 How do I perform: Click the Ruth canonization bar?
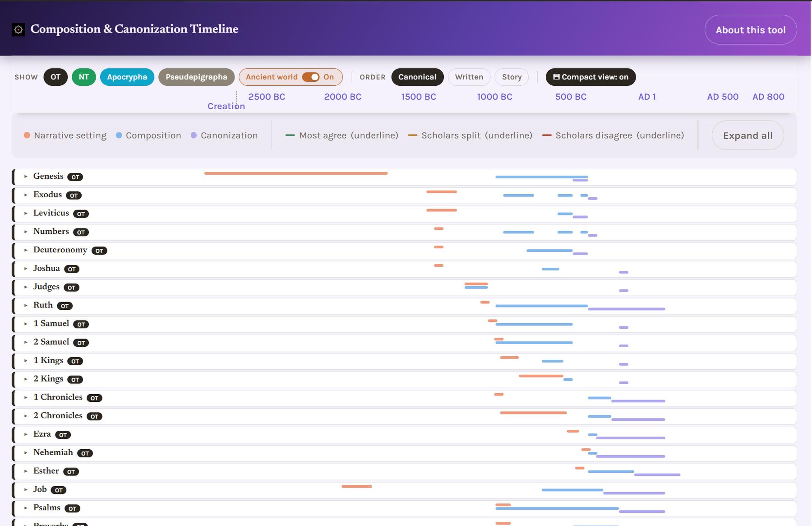pyautogui.click(x=627, y=309)
